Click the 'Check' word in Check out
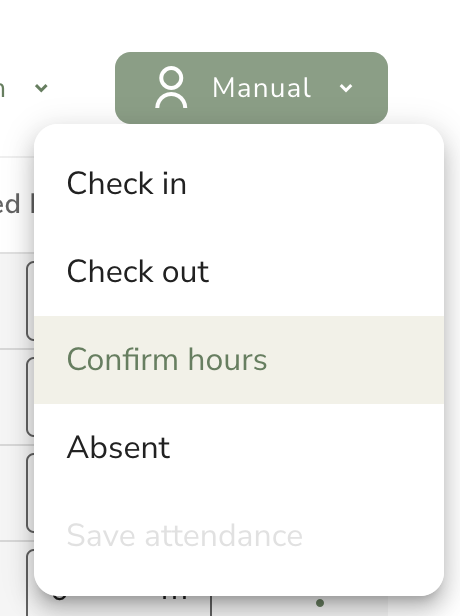 pos(110,271)
